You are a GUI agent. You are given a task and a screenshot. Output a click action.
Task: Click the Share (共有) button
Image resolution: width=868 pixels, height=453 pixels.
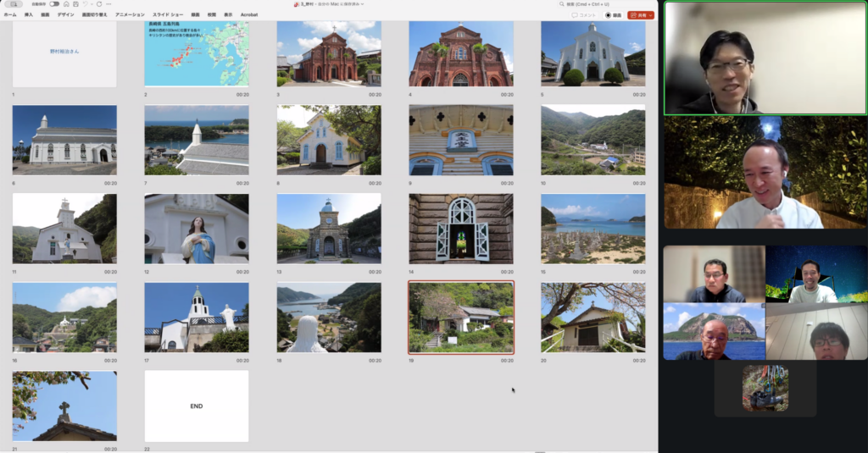(x=637, y=15)
